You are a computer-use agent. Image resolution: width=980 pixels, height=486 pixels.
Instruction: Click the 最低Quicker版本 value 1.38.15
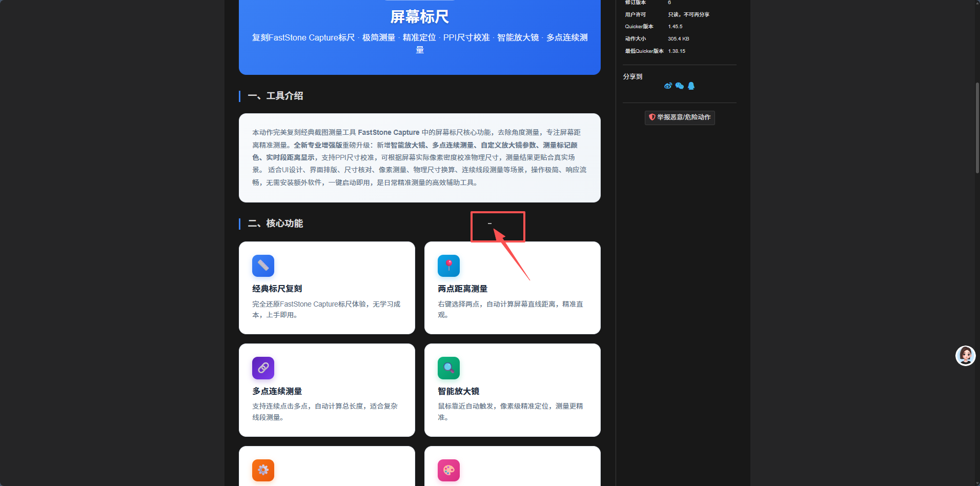(677, 51)
